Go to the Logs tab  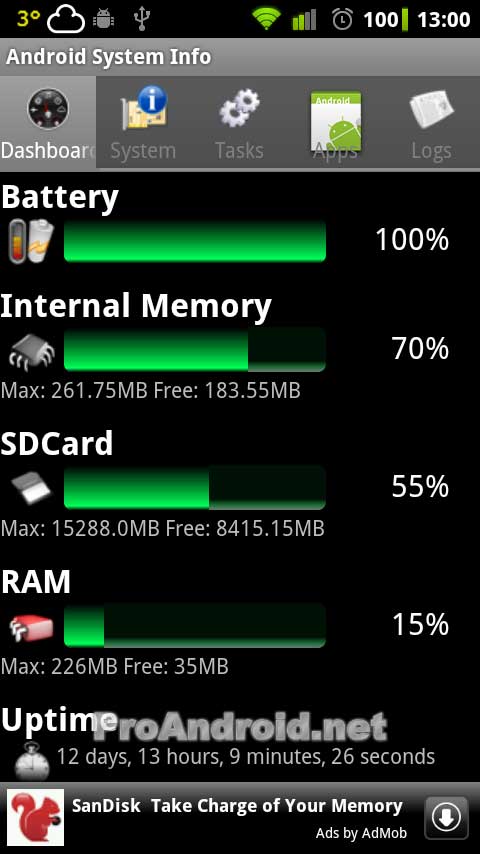[x=432, y=122]
